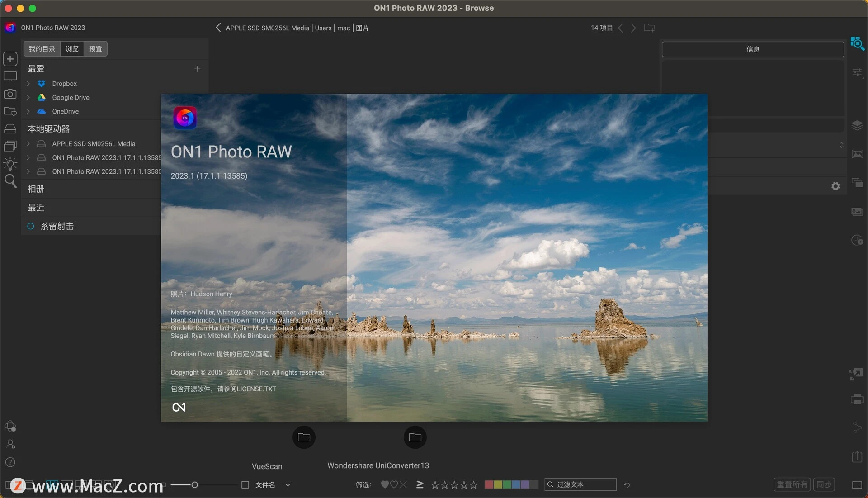The height and width of the screenshot is (498, 868).
Task: Select the local drives icon in left toolbar
Action: pyautogui.click(x=10, y=129)
